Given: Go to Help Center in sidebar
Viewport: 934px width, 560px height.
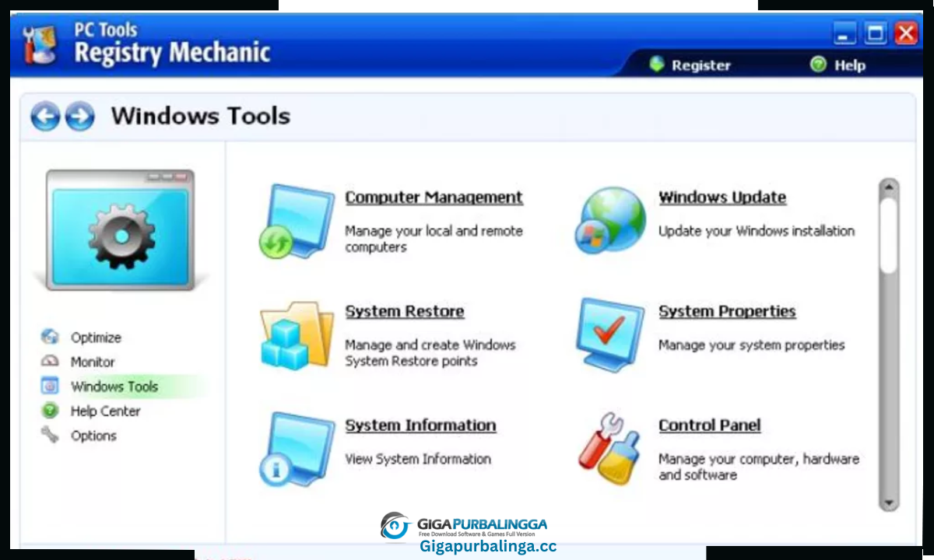Looking at the screenshot, I should click(x=106, y=411).
